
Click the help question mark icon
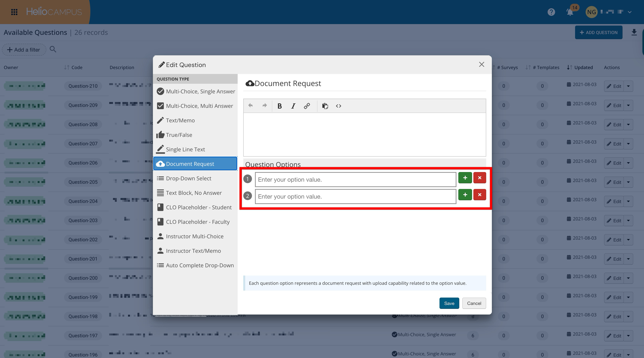coord(551,12)
